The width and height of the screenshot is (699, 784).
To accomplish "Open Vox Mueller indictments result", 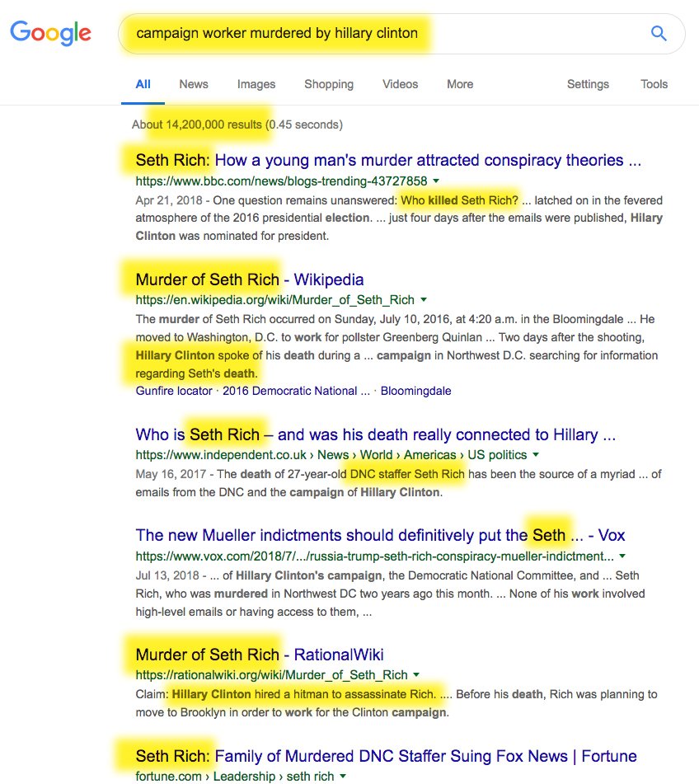I will 380,535.
